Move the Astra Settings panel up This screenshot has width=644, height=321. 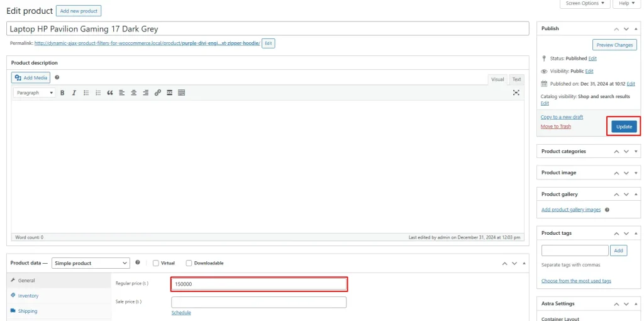tap(616, 304)
